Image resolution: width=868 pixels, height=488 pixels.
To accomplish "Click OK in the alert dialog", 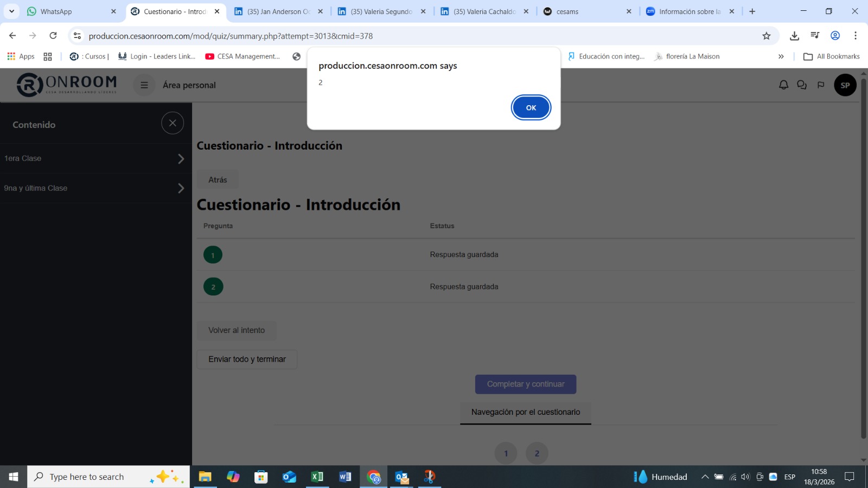I will (531, 107).
